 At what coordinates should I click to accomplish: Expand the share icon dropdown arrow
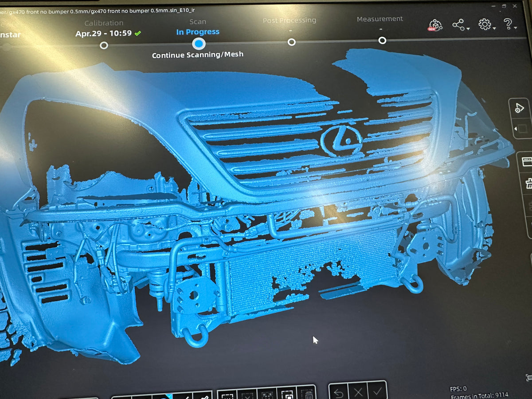(468, 29)
